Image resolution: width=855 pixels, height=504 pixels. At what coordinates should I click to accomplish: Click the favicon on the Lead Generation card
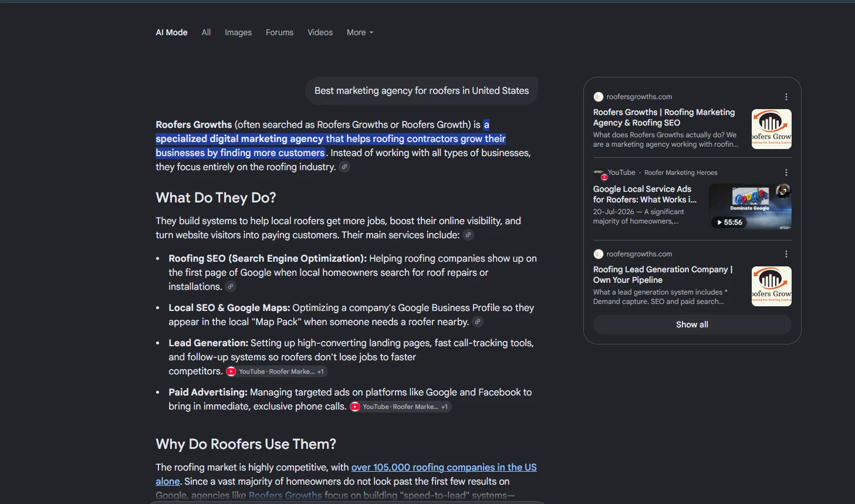(598, 254)
